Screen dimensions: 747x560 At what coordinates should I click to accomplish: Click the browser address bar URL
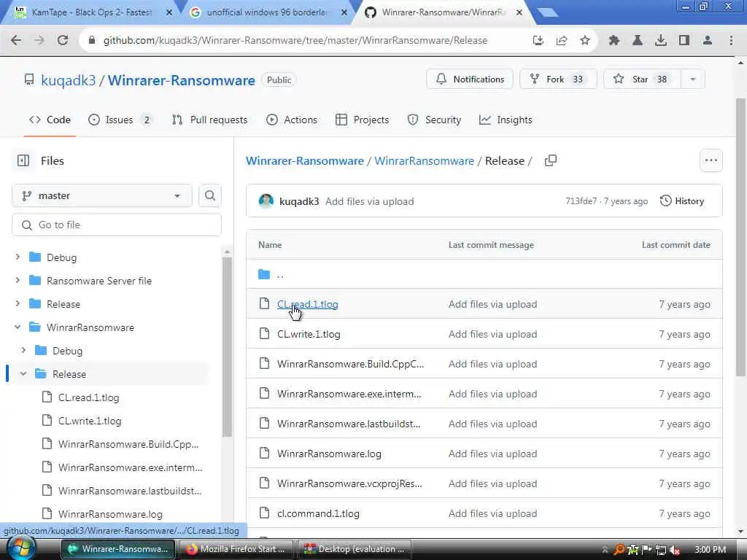coord(295,41)
